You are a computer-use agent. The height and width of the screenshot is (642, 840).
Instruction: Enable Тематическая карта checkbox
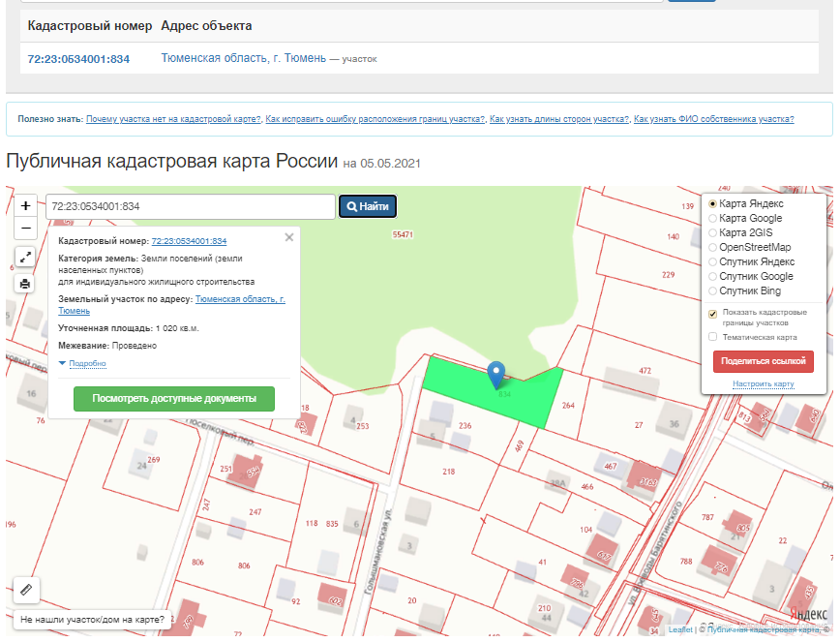[712, 337]
